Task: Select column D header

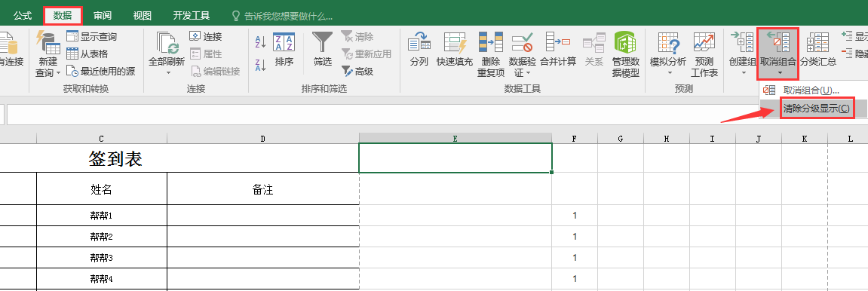Action: click(263, 138)
